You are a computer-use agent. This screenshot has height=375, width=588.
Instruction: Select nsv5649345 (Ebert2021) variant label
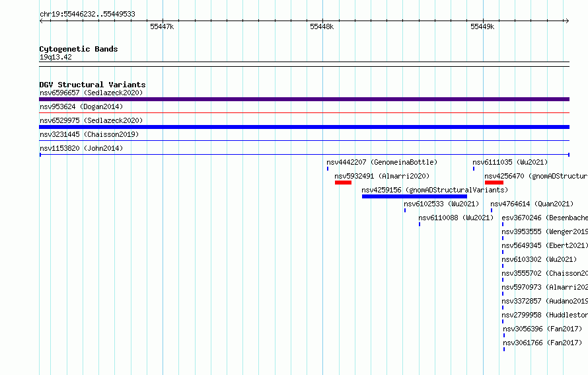(x=545, y=245)
